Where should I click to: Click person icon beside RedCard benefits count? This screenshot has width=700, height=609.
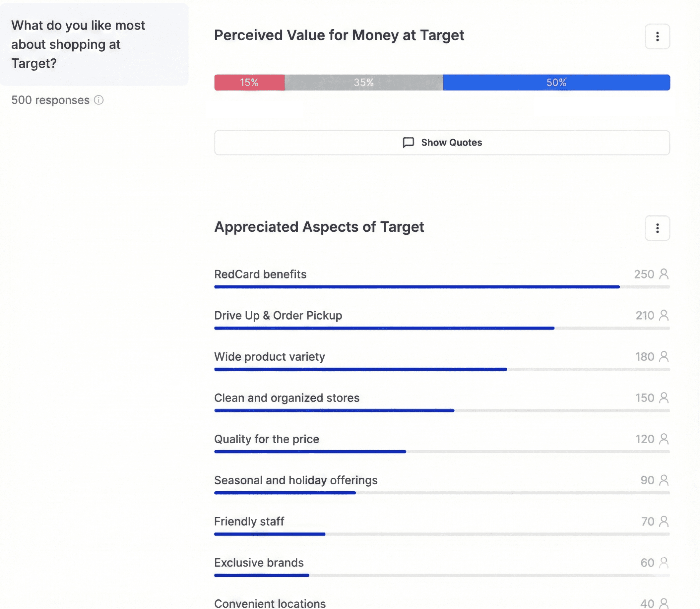click(x=663, y=274)
